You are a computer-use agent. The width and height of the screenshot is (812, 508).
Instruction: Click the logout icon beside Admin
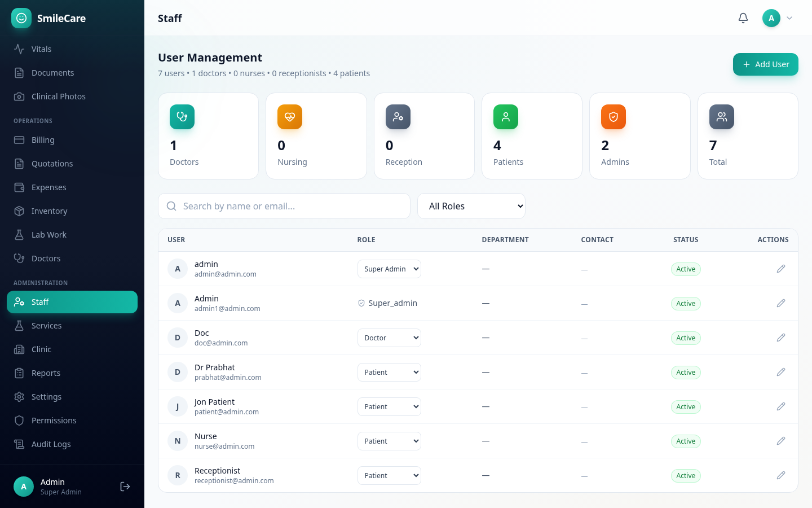(125, 487)
